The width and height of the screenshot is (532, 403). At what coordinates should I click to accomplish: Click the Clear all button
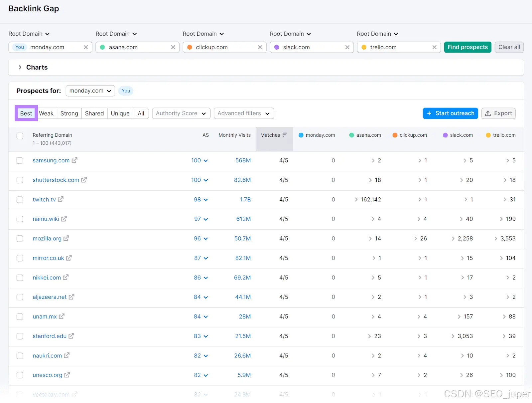509,47
